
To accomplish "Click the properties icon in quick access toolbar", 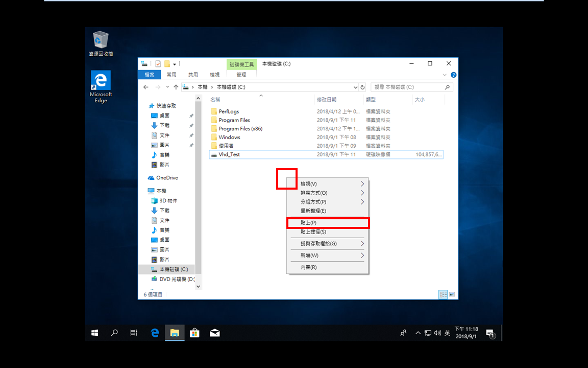I will click(158, 64).
